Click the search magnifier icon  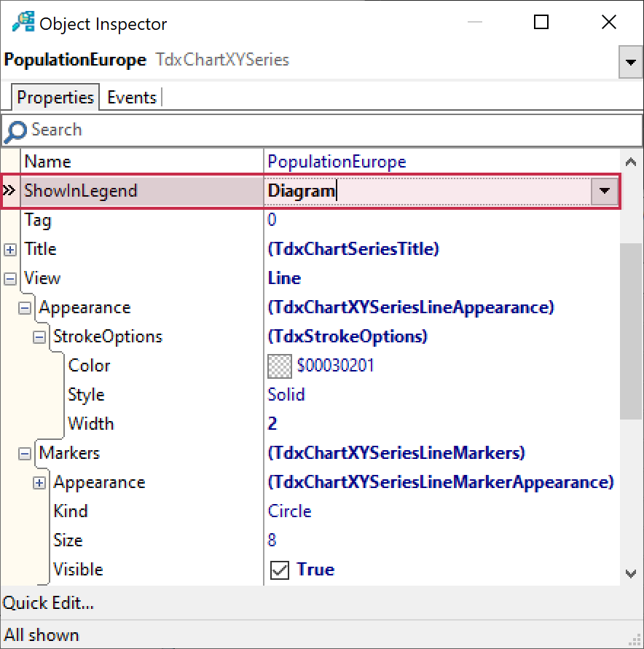click(x=15, y=131)
